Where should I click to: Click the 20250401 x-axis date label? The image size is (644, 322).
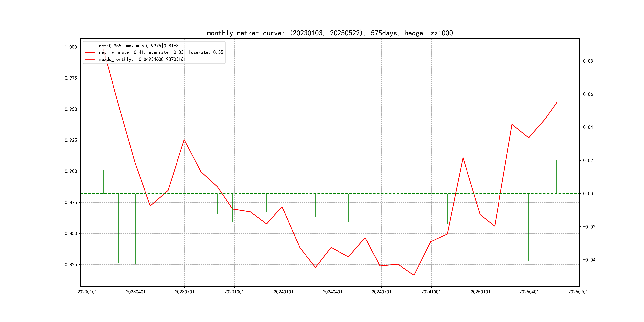pyautogui.click(x=529, y=292)
